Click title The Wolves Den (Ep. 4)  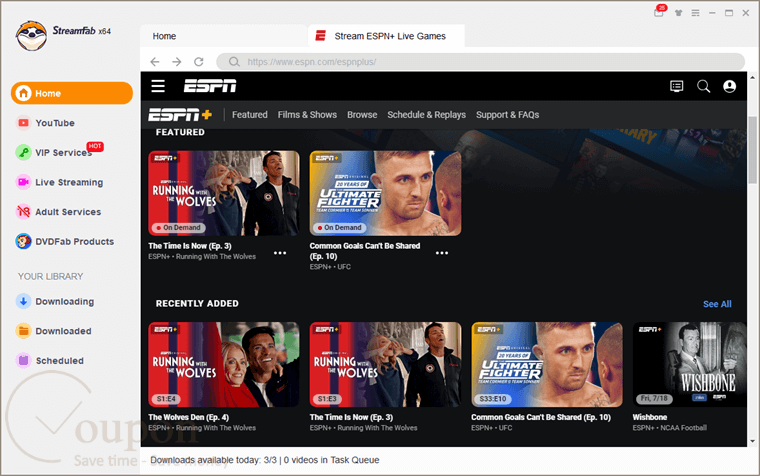click(189, 417)
